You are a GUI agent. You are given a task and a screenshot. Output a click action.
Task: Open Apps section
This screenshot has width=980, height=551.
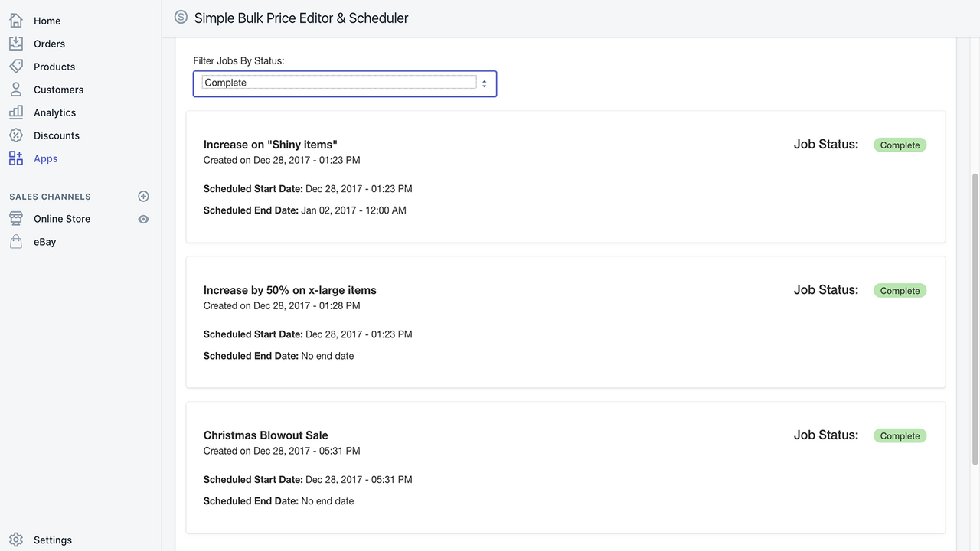point(46,158)
